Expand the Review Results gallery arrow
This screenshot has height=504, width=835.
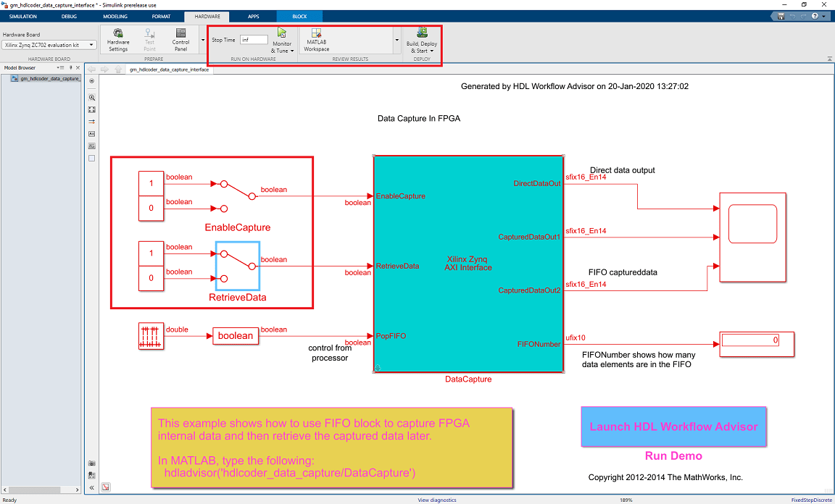click(x=396, y=40)
